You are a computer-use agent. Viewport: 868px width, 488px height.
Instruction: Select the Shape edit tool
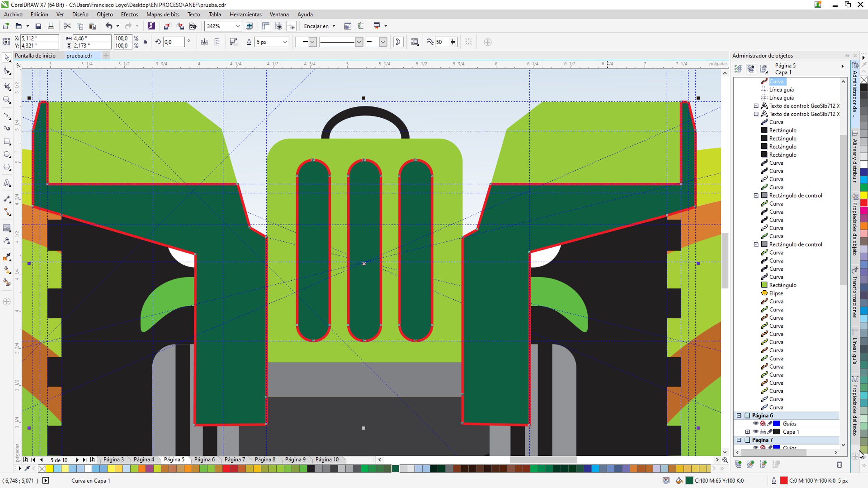(7, 71)
